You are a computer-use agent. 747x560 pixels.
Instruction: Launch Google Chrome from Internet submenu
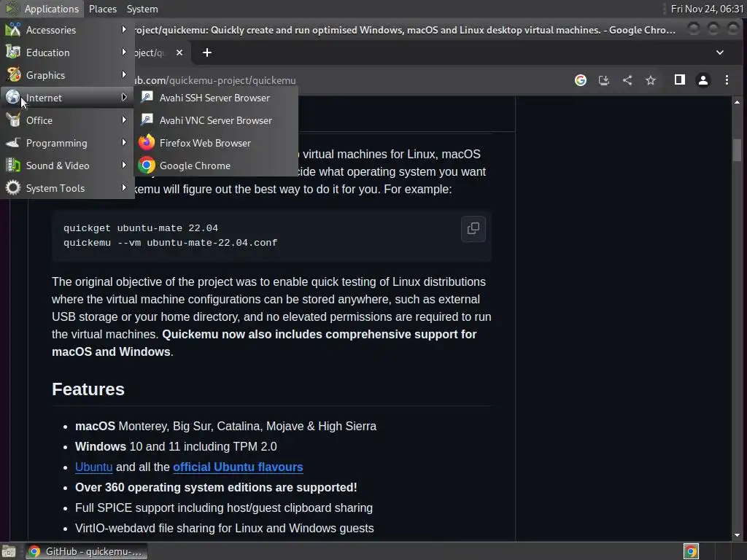216,166
